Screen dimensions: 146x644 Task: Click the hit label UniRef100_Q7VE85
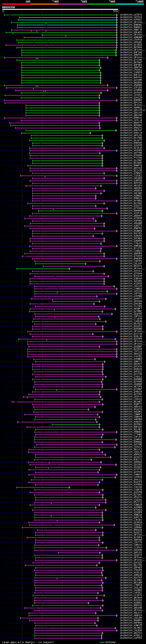click(131, 218)
